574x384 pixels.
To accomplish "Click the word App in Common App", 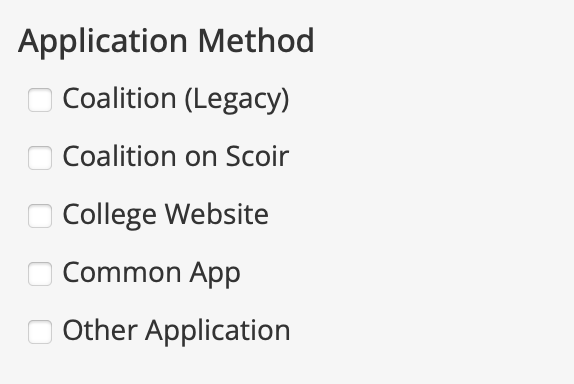I will [x=215, y=274].
